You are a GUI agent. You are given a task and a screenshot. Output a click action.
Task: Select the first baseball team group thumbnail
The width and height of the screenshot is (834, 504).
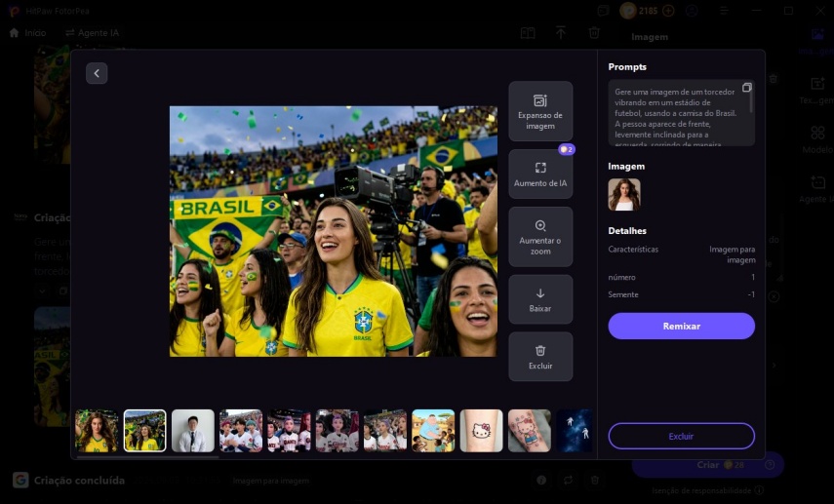(241, 431)
